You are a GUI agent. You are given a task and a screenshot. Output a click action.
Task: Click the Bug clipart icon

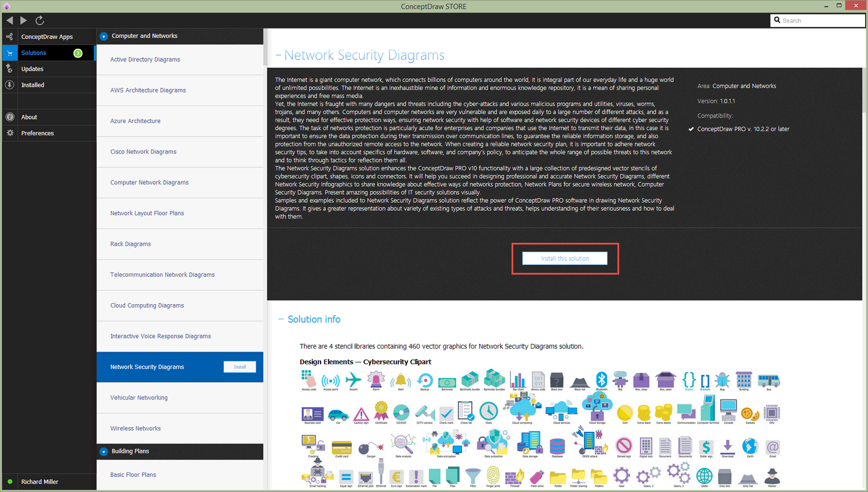(722, 380)
